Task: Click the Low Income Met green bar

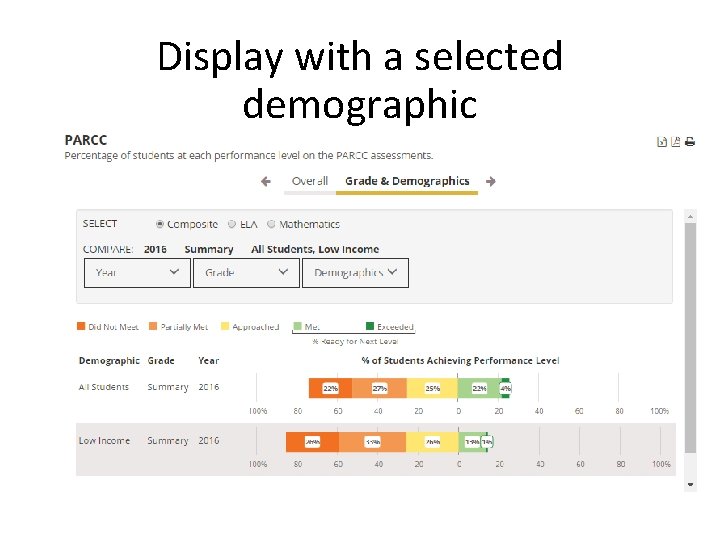Action: coord(472,442)
